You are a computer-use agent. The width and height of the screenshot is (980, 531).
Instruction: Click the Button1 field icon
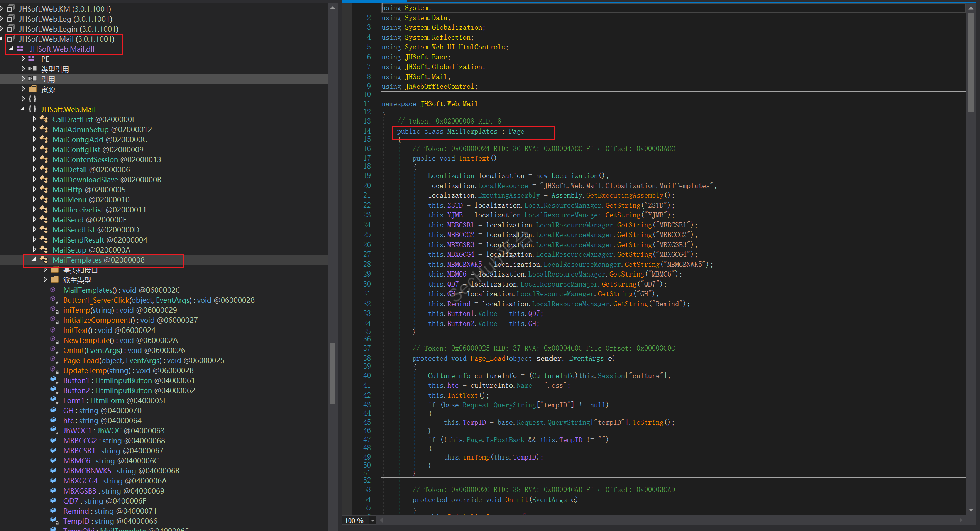click(x=54, y=380)
